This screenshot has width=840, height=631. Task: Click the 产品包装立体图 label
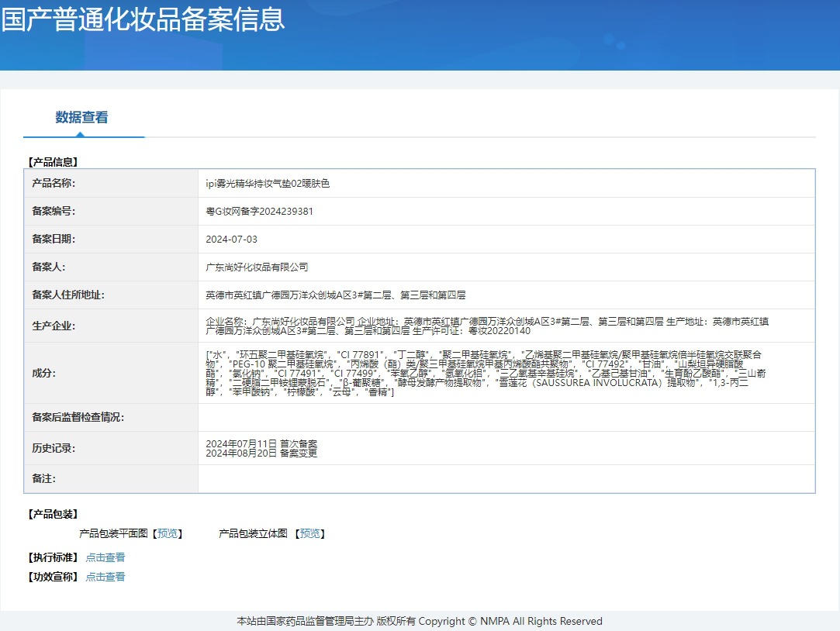point(253,533)
